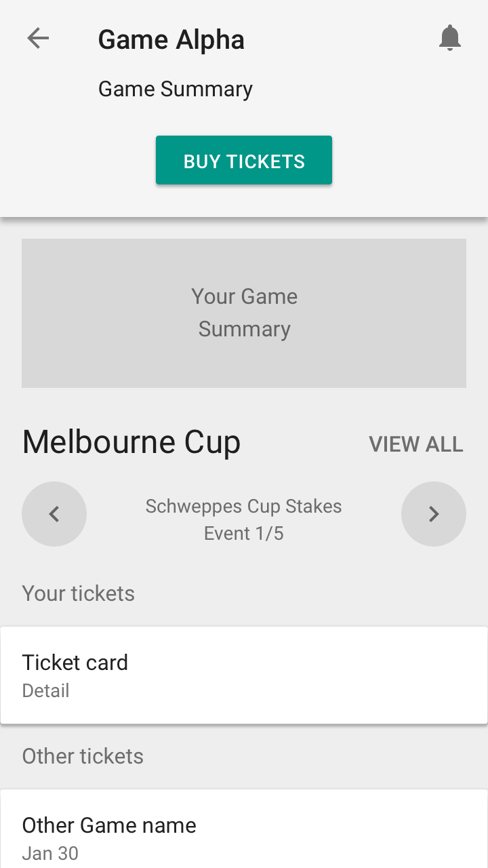Screen dimensions: 488x868
Task: Click the Your tickets section label
Action: 79,593
